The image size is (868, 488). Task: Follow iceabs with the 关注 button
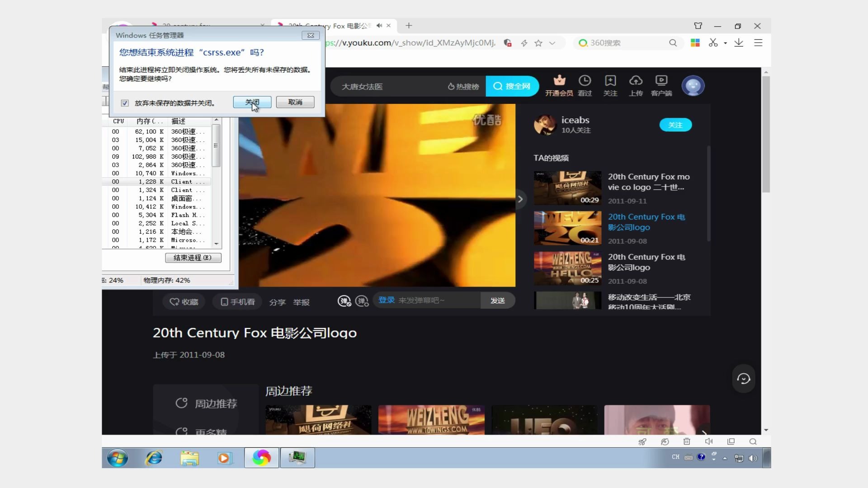[x=675, y=125]
